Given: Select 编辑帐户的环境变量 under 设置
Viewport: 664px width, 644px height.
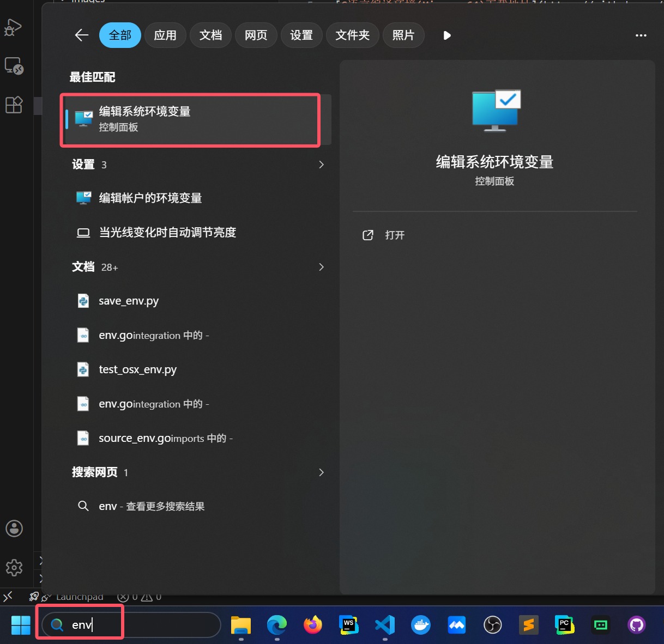Looking at the screenshot, I should click(150, 198).
